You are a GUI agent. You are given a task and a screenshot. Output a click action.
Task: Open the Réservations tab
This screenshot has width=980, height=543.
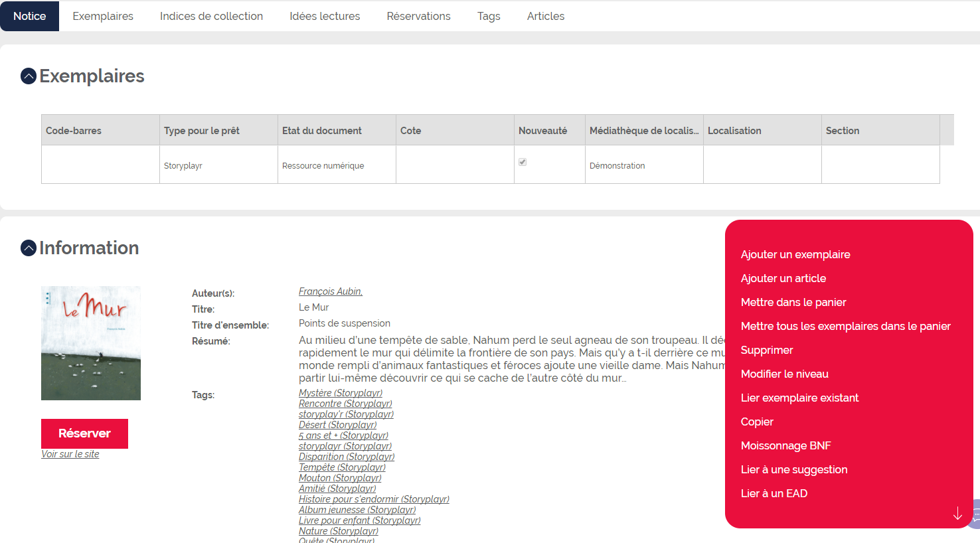[419, 16]
